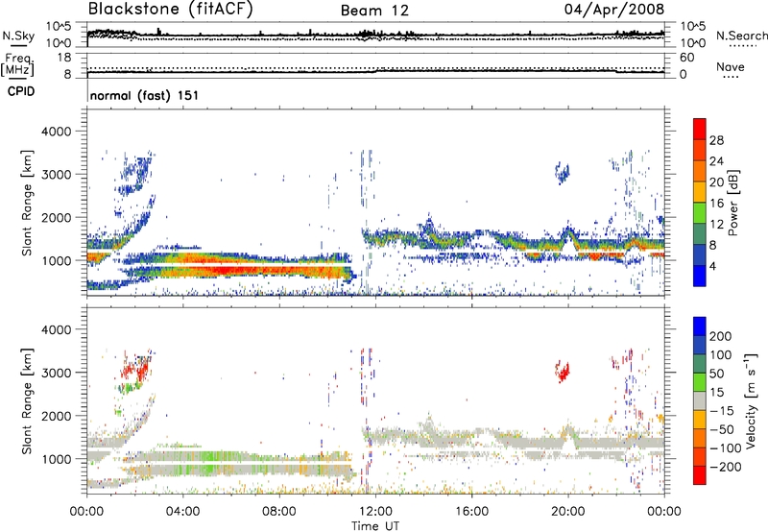The height and width of the screenshot is (532, 768).
Task: Click the 'Blackstone (fitACF)' title text
Action: tap(170, 10)
